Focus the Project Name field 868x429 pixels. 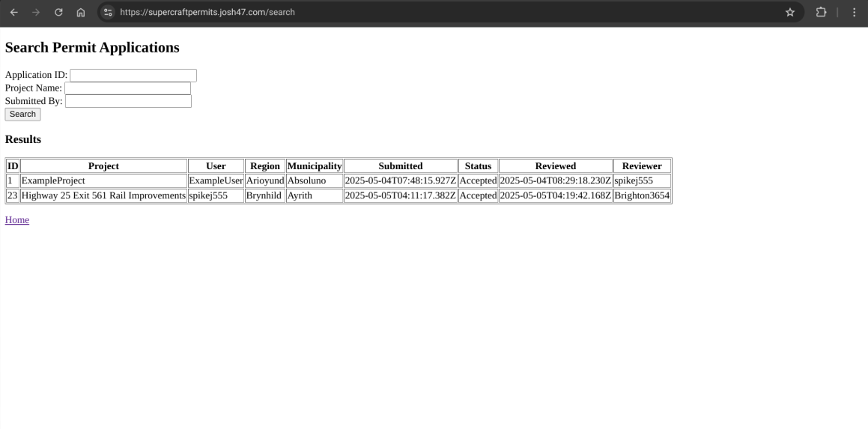coord(127,88)
